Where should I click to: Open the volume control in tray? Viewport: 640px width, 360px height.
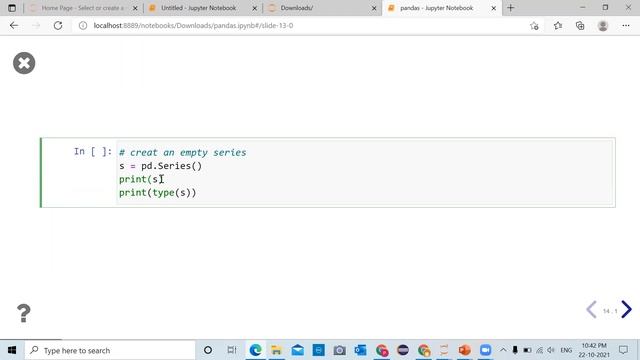551,350
